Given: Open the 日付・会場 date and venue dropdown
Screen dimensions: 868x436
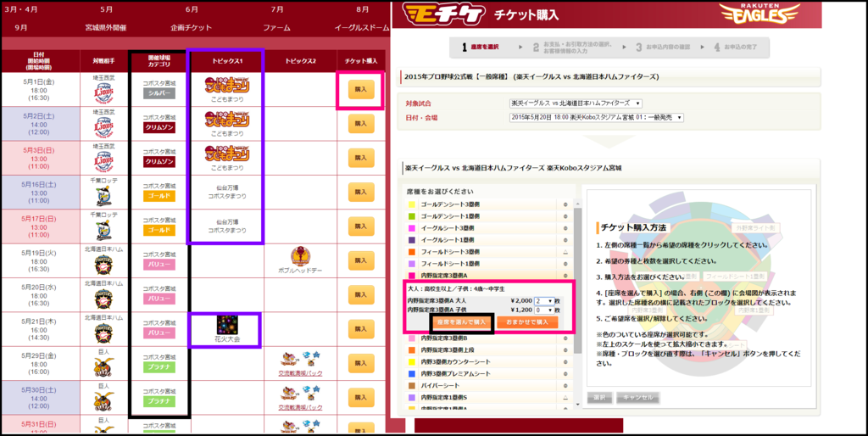Looking at the screenshot, I should click(596, 117).
